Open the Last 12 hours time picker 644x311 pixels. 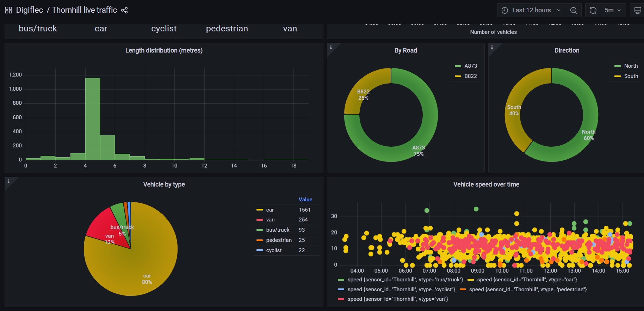pos(531,10)
